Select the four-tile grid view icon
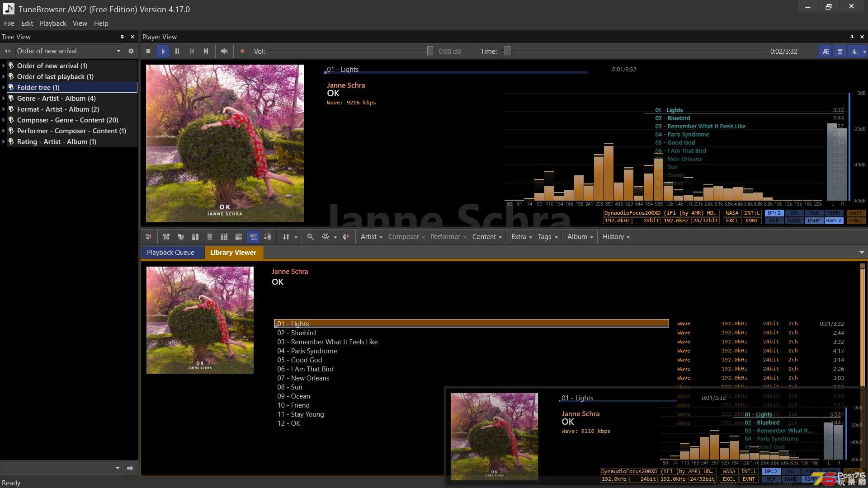This screenshot has height=488, width=868. point(195,237)
